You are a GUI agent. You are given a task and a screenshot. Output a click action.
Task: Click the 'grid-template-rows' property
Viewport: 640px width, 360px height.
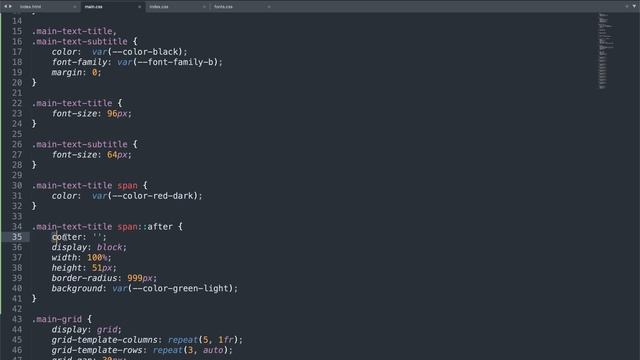97,350
